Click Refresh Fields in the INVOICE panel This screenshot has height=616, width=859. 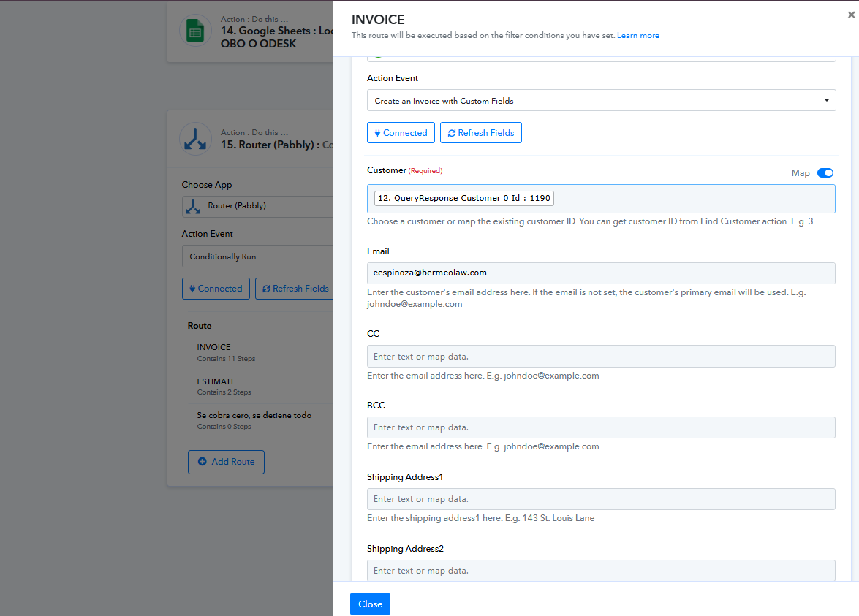coord(481,133)
